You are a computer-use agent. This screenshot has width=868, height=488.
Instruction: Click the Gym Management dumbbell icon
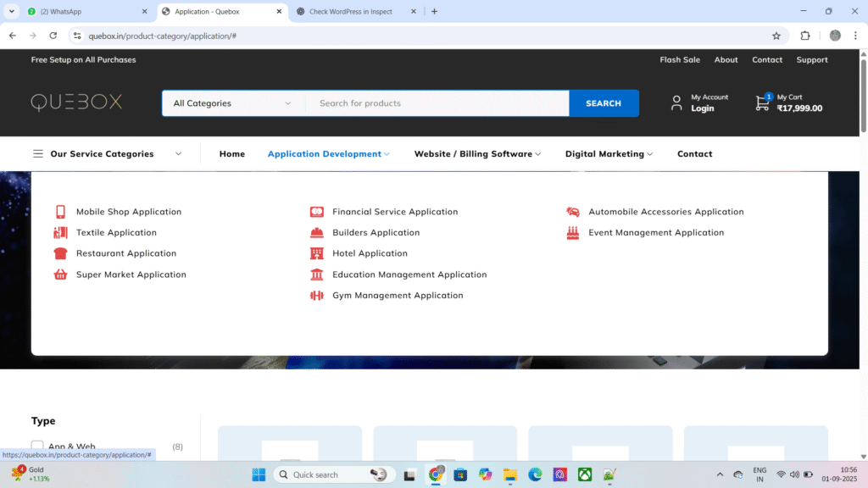click(x=316, y=296)
